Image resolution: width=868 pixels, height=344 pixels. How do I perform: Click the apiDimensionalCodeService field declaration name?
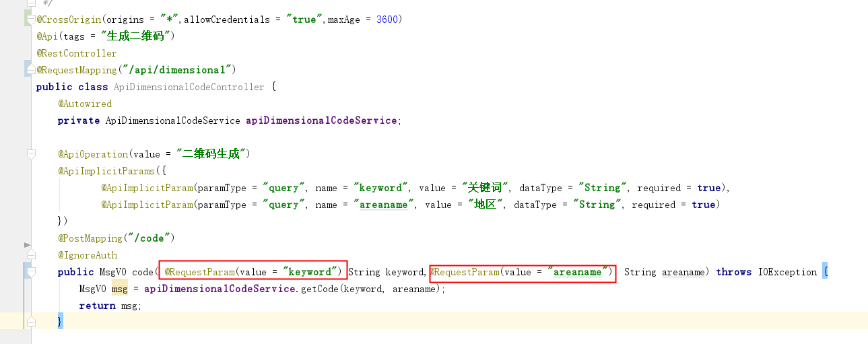click(322, 121)
